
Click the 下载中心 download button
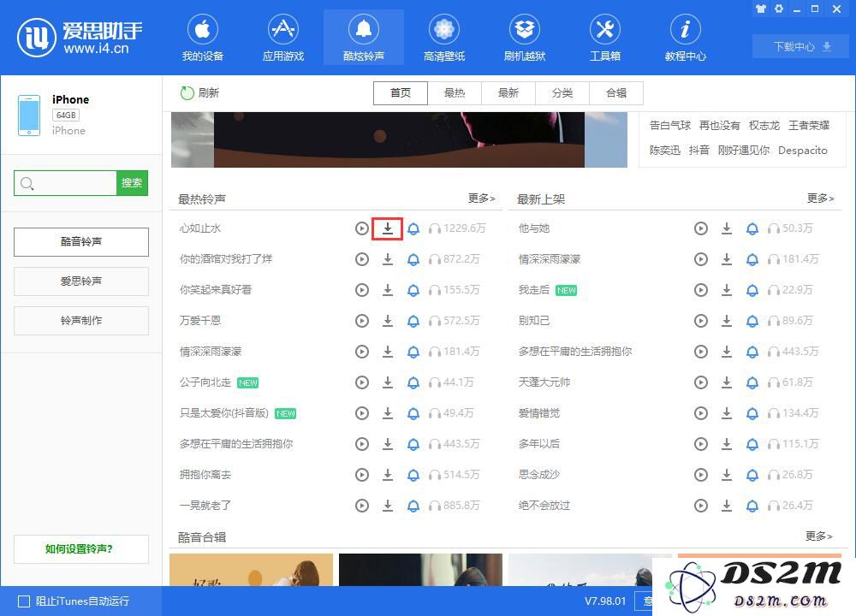click(800, 46)
